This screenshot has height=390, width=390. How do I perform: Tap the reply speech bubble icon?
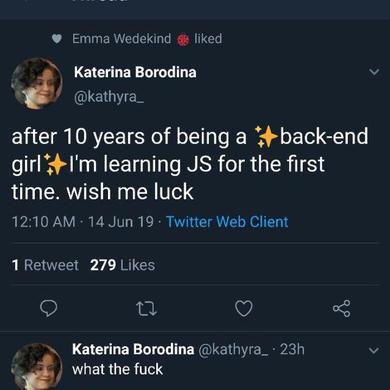pyautogui.click(x=49, y=309)
